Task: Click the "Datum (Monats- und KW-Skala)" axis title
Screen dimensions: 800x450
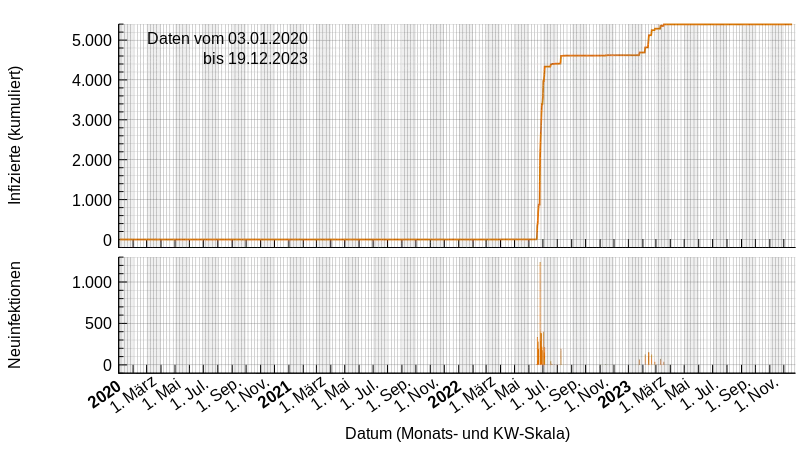Action: coord(457,434)
